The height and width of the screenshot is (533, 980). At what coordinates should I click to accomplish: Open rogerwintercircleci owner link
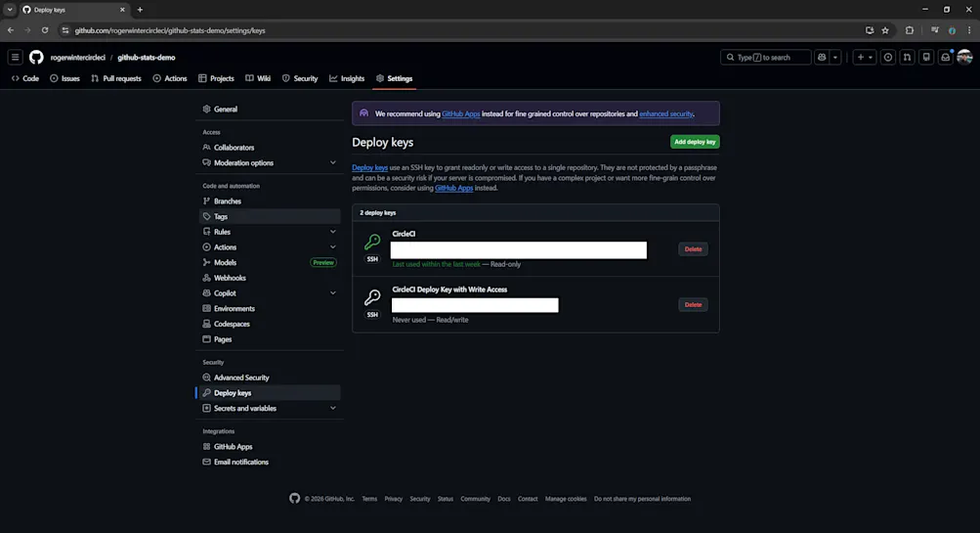coord(77,57)
